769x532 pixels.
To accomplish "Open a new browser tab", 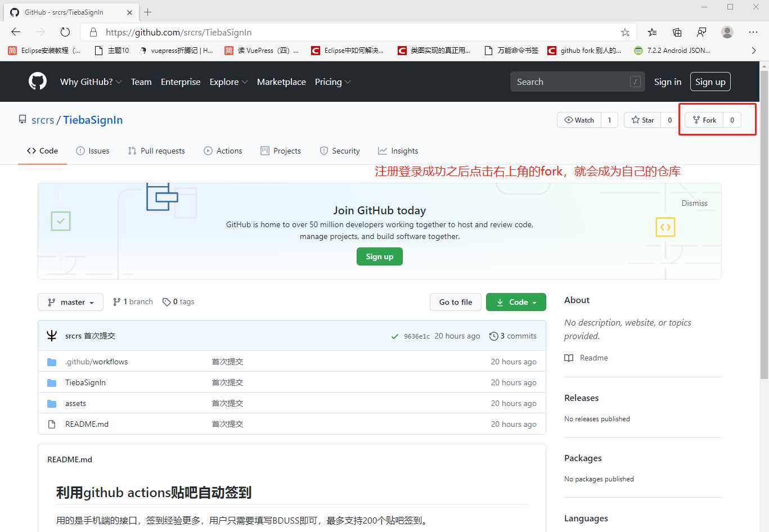I will (x=148, y=12).
